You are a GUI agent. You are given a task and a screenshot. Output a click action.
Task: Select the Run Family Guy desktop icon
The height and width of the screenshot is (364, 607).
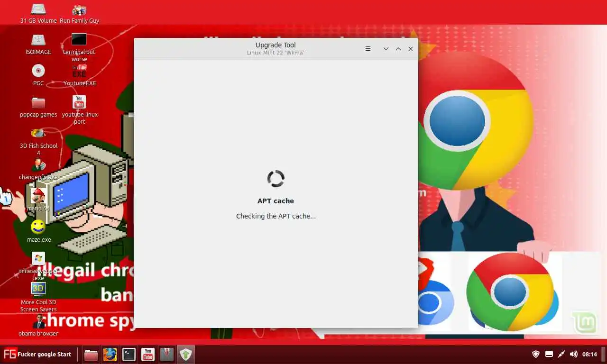click(x=79, y=13)
